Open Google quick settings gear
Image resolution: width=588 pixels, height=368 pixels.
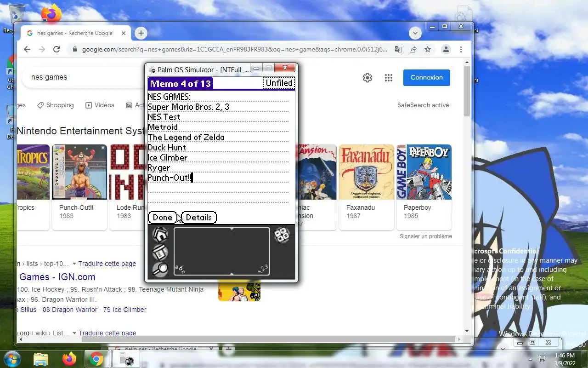(x=367, y=78)
